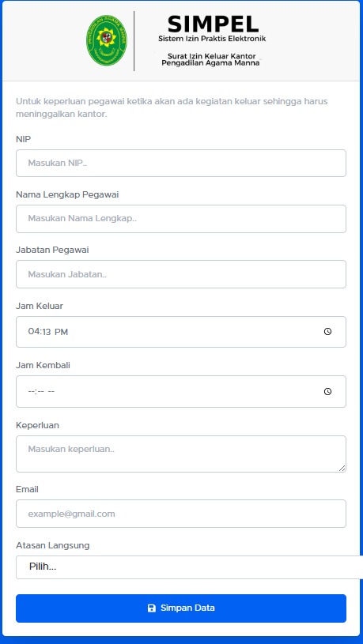The width and height of the screenshot is (363, 644).
Task: Click the Keperluan textarea resize handle
Action: (342, 469)
